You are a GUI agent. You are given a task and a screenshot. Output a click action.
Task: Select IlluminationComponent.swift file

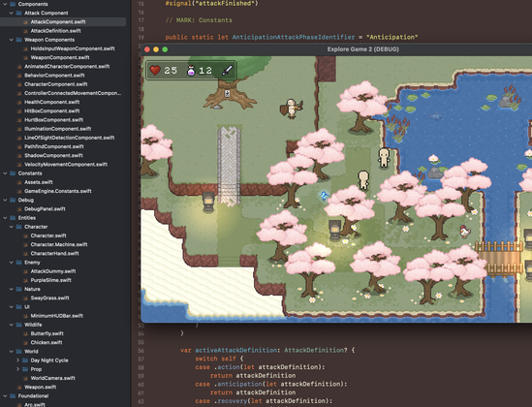click(x=58, y=129)
